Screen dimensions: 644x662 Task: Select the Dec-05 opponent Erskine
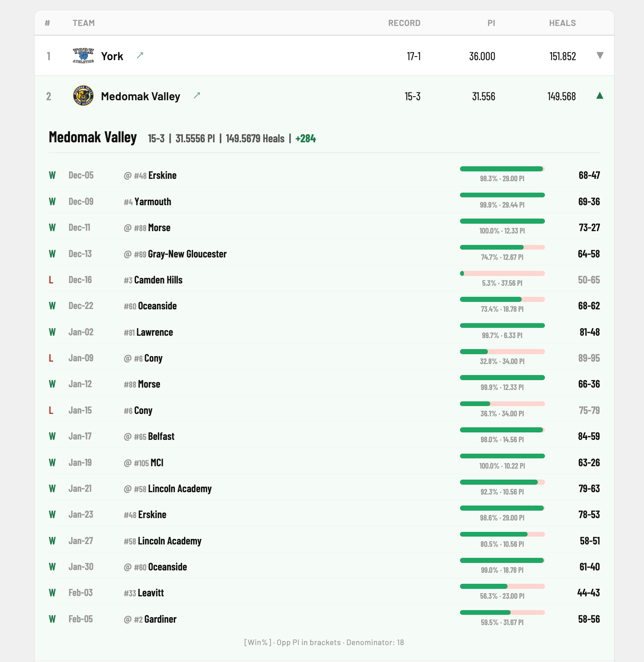pyautogui.click(x=162, y=175)
